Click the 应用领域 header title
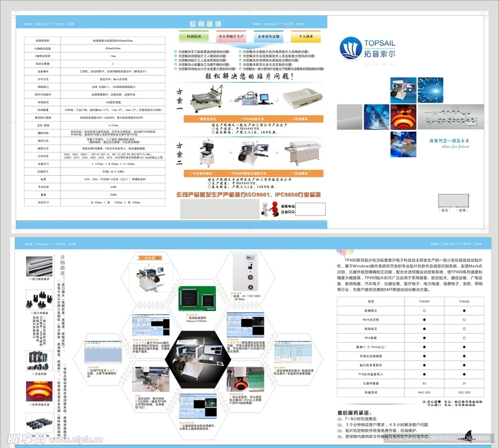The height and width of the screenshot is (448, 499). point(206,24)
